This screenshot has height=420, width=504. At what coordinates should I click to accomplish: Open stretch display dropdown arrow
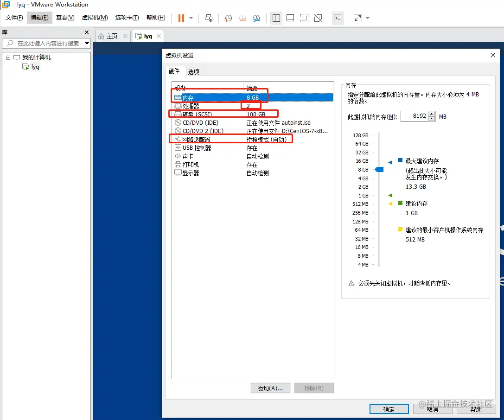368,18
